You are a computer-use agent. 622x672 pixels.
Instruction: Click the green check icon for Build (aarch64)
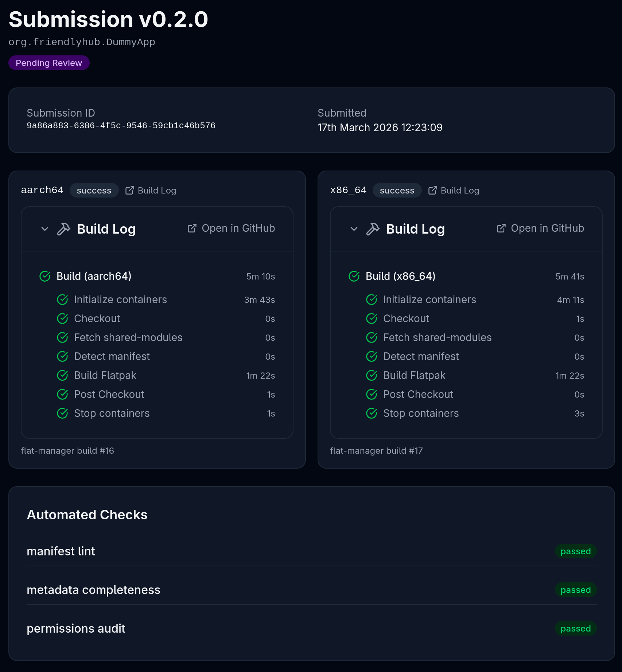coord(45,277)
